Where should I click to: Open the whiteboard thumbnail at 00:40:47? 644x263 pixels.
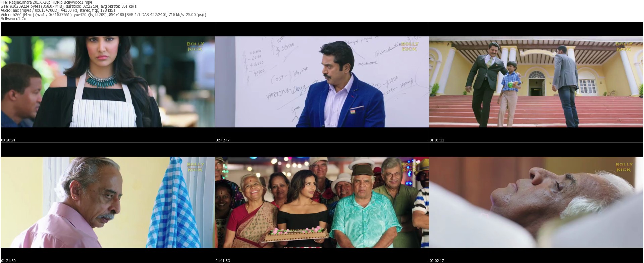322,82
